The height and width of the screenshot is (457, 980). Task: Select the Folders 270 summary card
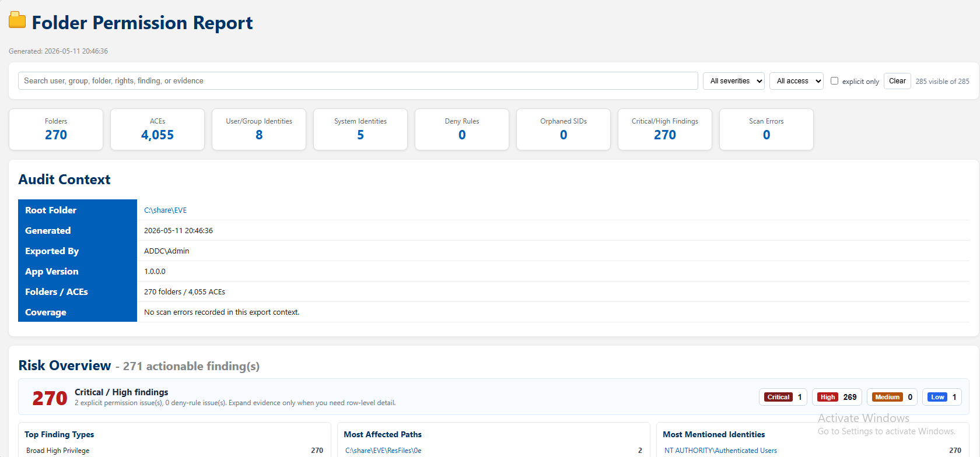tap(56, 129)
